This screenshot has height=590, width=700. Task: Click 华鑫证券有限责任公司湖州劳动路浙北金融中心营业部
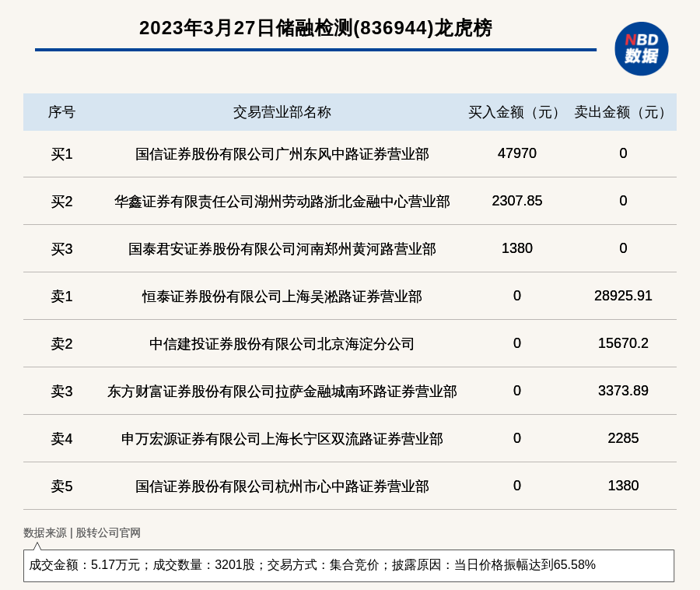282,202
